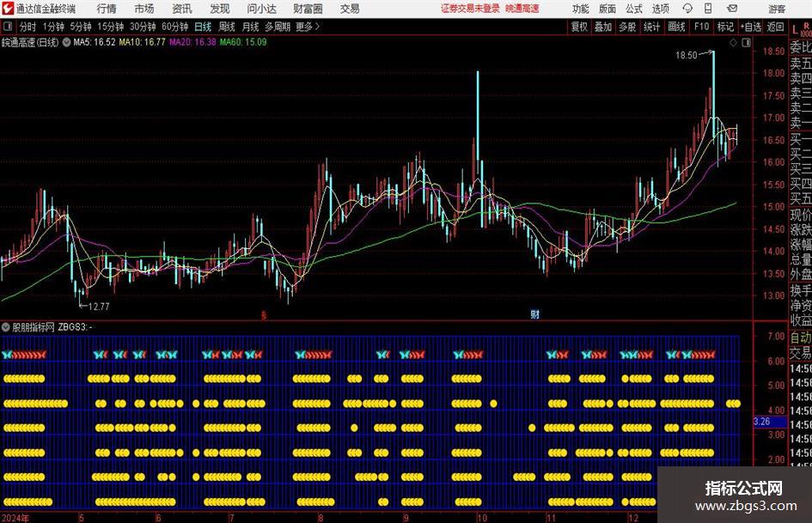Click the red '财' marker on chart
The width and height of the screenshot is (812, 523).
coord(535,313)
